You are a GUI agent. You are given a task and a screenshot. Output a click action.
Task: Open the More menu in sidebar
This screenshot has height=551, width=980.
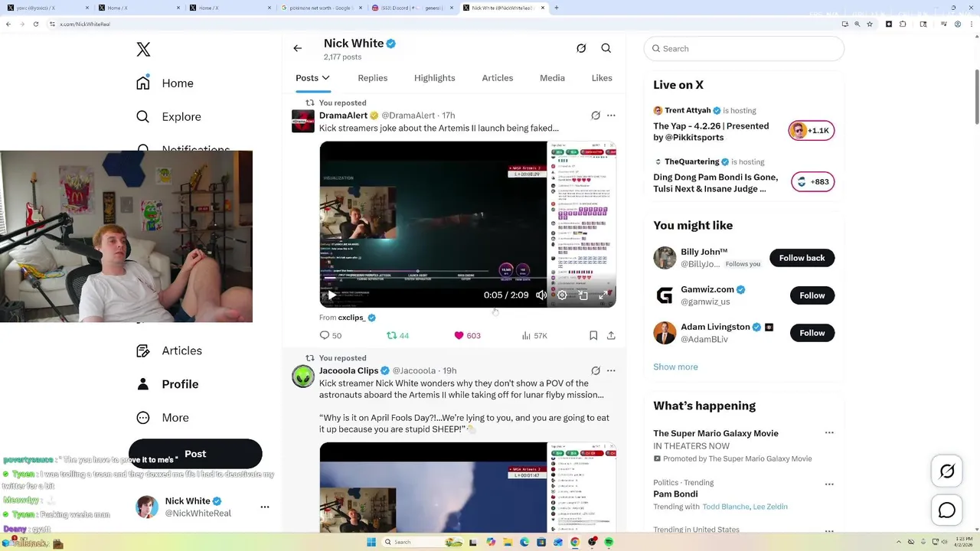tap(162, 418)
